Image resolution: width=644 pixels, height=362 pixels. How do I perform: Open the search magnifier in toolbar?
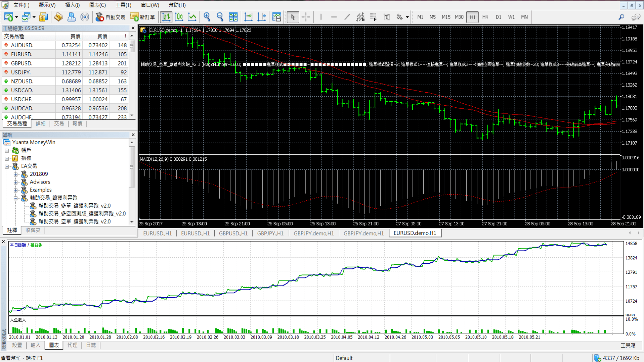coord(621,17)
